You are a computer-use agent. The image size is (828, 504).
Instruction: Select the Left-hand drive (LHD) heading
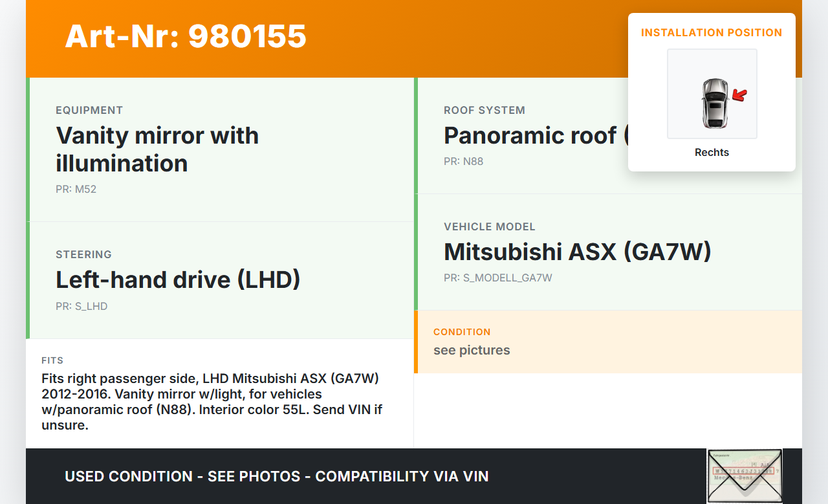click(x=178, y=279)
